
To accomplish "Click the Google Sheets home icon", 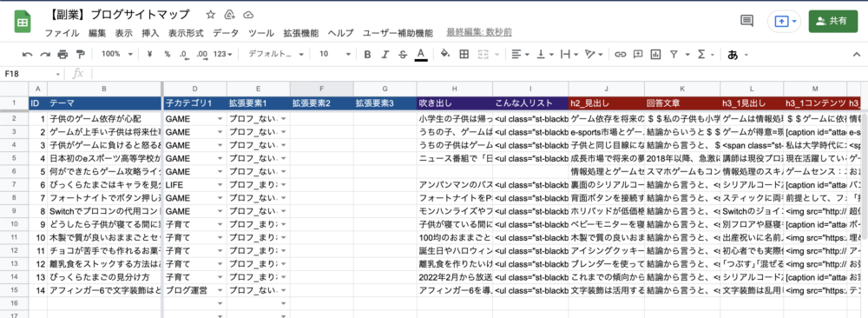I will (23, 23).
